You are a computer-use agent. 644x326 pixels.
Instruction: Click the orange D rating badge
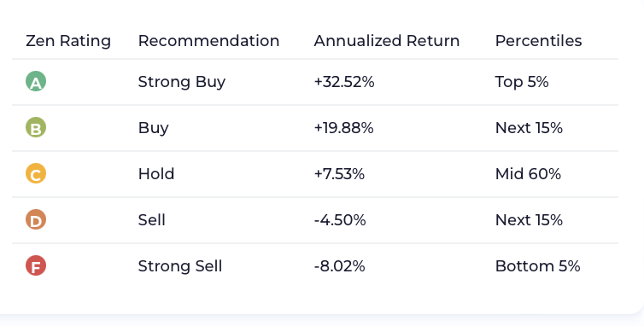pyautogui.click(x=36, y=219)
